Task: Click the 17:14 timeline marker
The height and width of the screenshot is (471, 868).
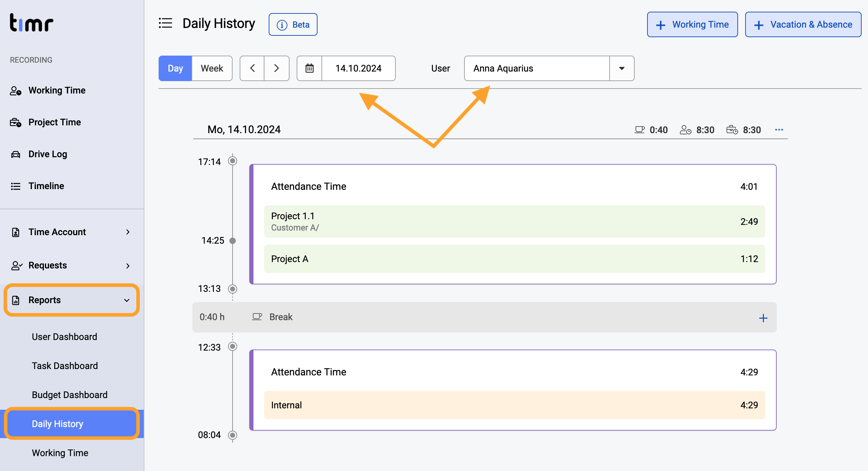Action: [x=233, y=161]
